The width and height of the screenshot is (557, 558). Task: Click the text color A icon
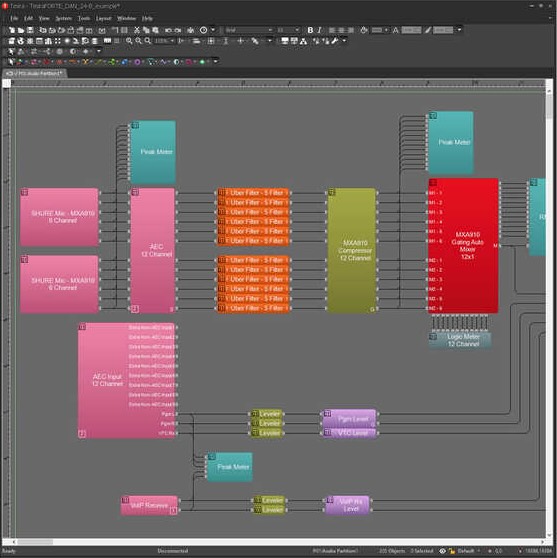[x=395, y=30]
